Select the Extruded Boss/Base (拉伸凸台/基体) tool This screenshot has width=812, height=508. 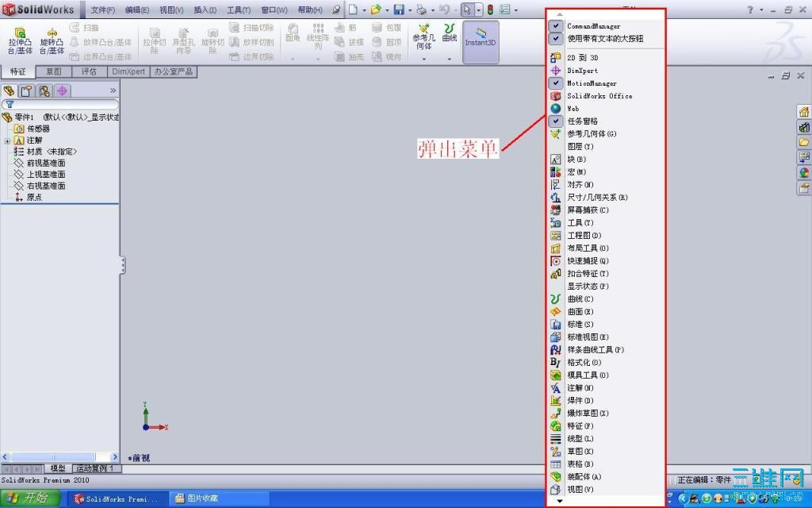click(x=20, y=41)
